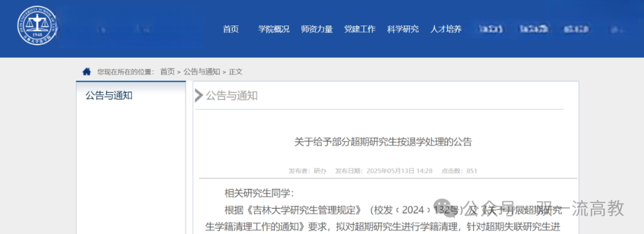The image size is (644, 234).
Task: Click the 公告与通知 breadcrumb link
Action: (202, 71)
